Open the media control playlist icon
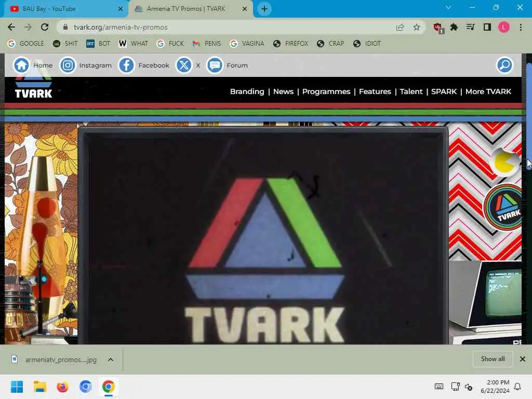 tap(470, 27)
